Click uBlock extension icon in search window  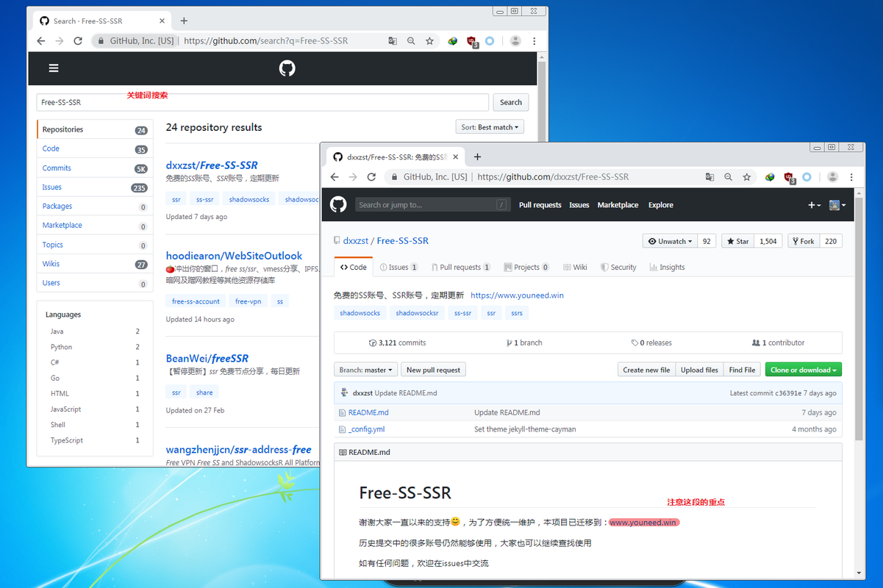472,42
